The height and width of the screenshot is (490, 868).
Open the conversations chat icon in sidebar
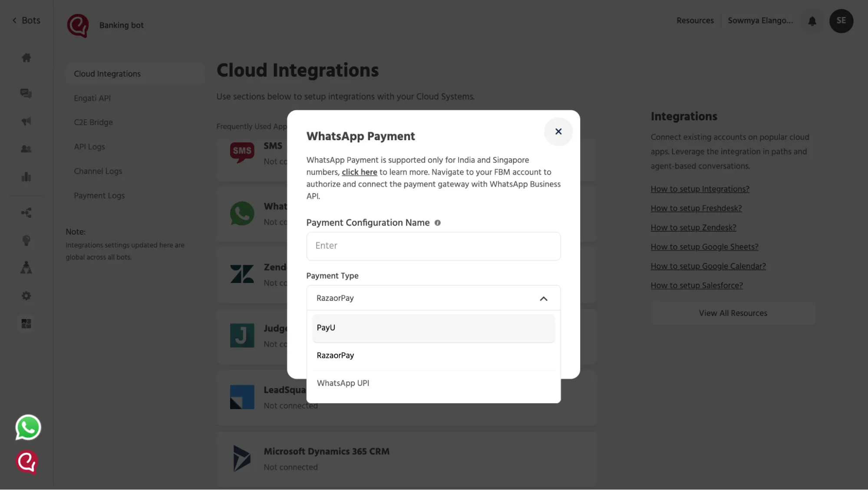point(26,93)
